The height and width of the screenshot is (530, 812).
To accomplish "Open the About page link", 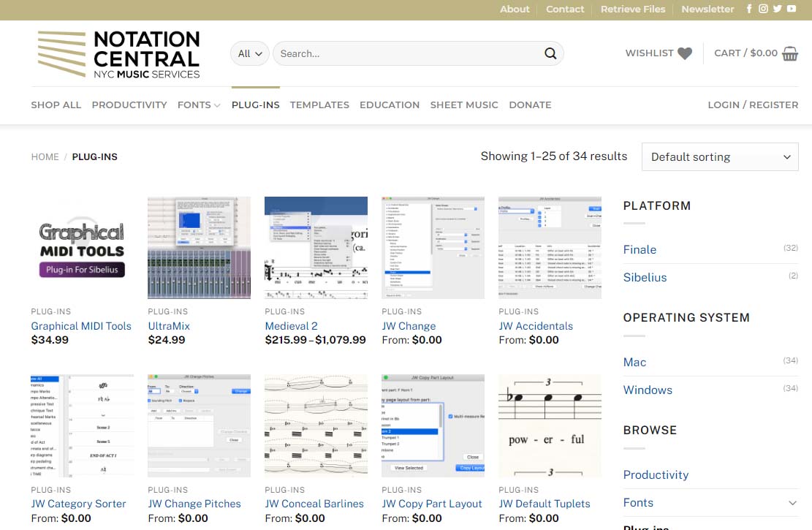I will pyautogui.click(x=515, y=9).
